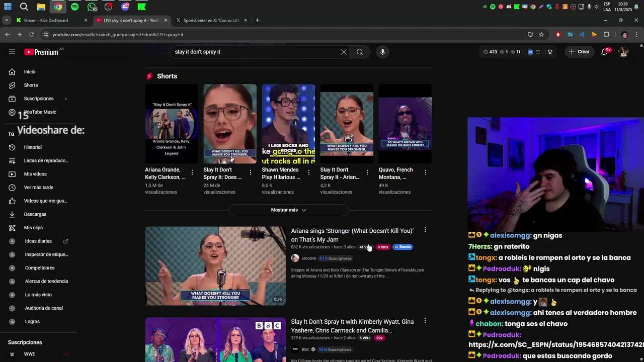644x362 pixels.
Task: Click the address bar URL
Action: (x=118, y=35)
